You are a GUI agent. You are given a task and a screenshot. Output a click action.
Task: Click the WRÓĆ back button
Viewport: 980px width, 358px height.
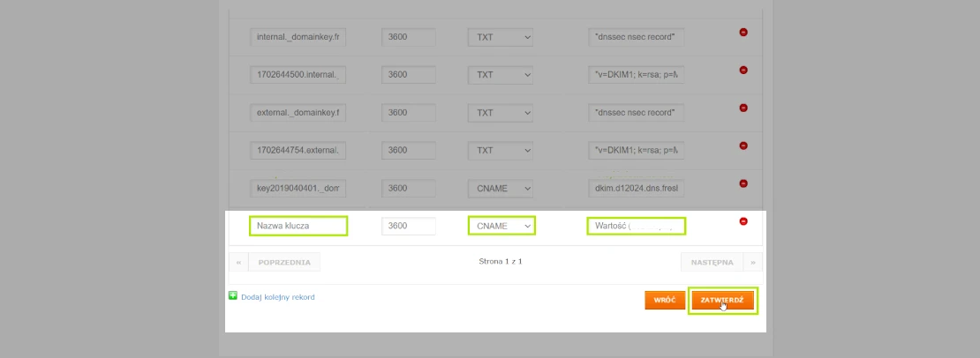tap(664, 301)
